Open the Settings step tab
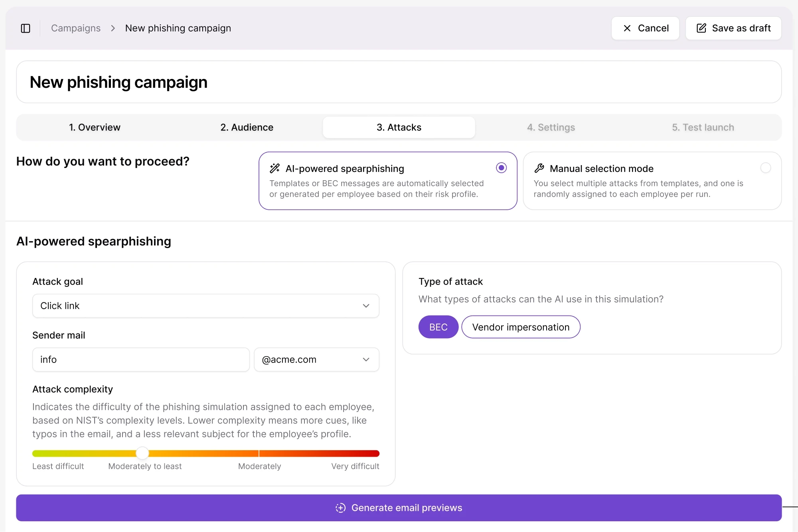The image size is (798, 532). [551, 128]
